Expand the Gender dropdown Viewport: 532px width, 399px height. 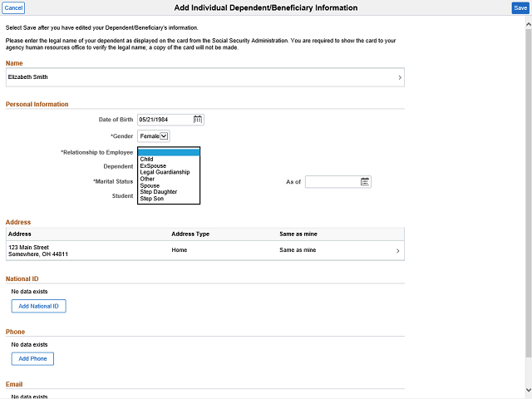click(x=164, y=136)
